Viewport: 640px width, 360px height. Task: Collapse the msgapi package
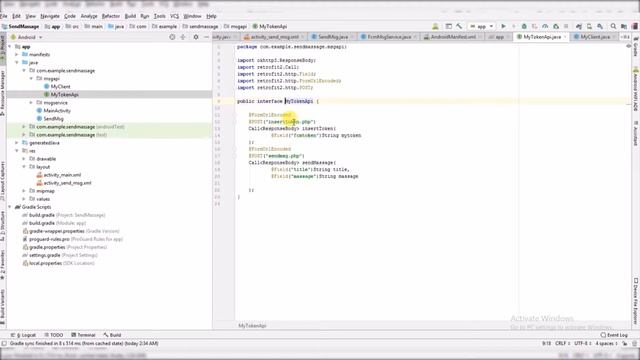[x=31, y=78]
